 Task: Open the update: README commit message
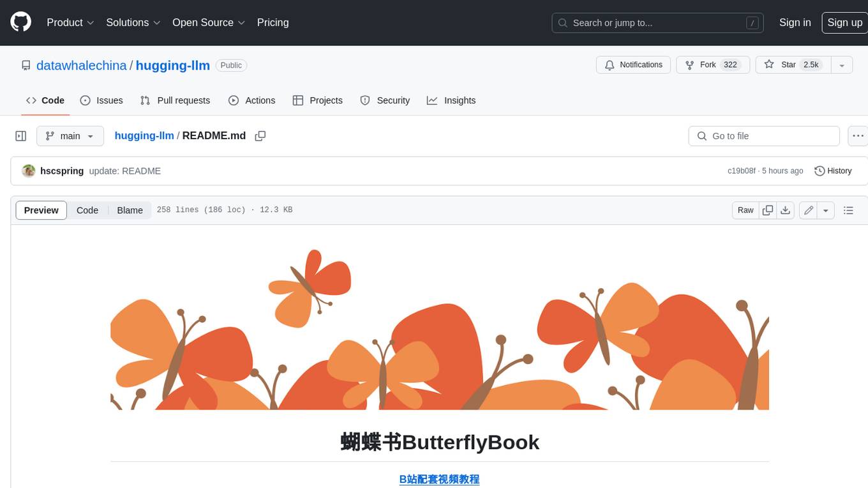pos(125,171)
